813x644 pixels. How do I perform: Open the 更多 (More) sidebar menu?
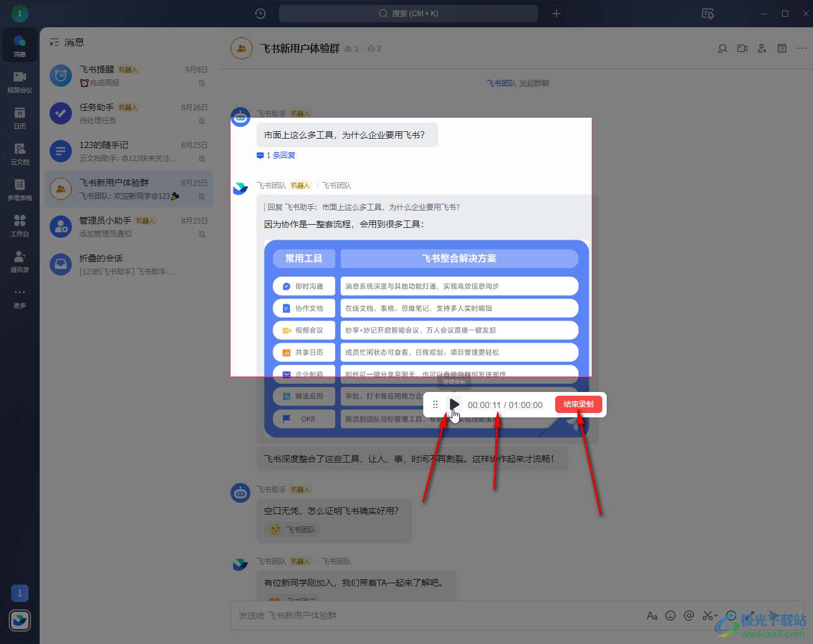[20, 297]
